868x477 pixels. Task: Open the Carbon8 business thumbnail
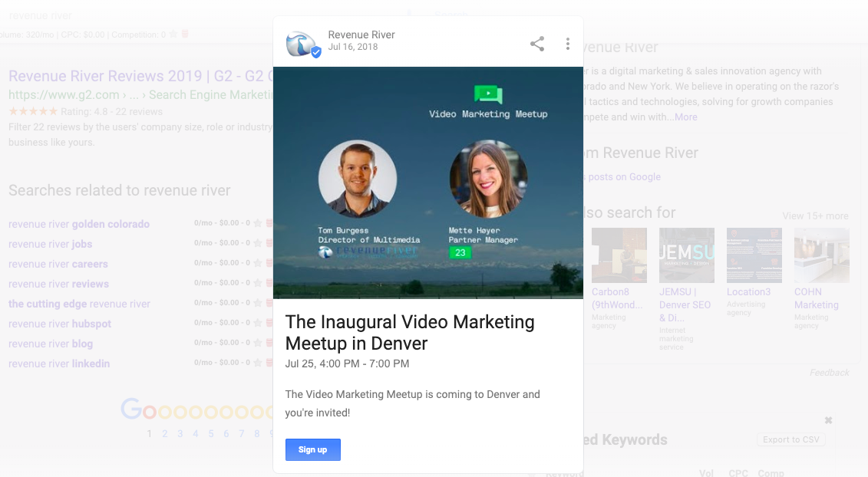point(619,255)
